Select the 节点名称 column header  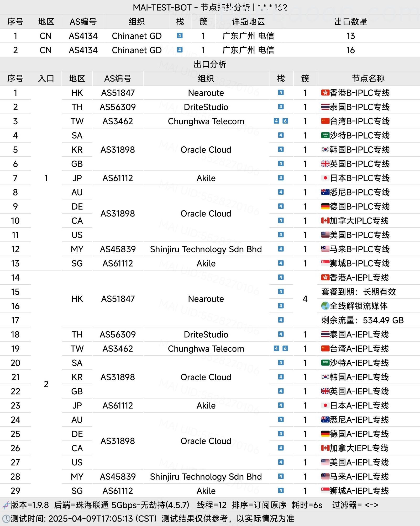368,78
